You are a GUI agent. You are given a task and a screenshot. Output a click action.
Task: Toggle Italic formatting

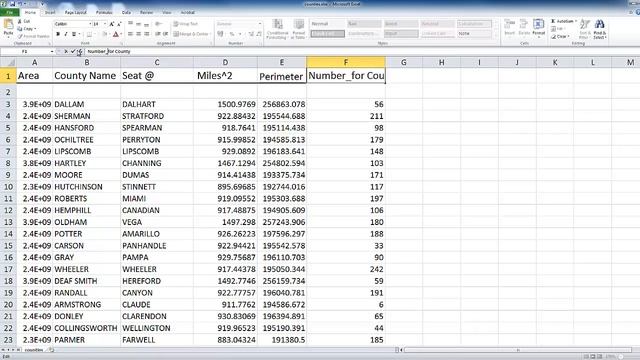[65, 34]
